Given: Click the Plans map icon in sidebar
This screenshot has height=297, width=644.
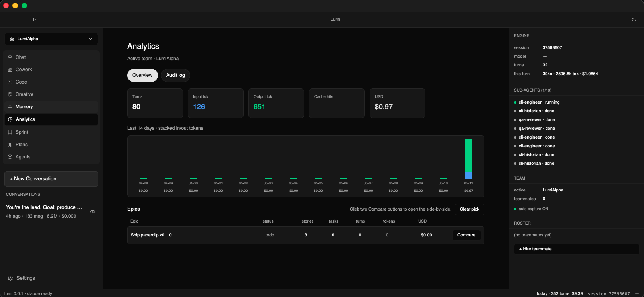Looking at the screenshot, I should point(10,145).
